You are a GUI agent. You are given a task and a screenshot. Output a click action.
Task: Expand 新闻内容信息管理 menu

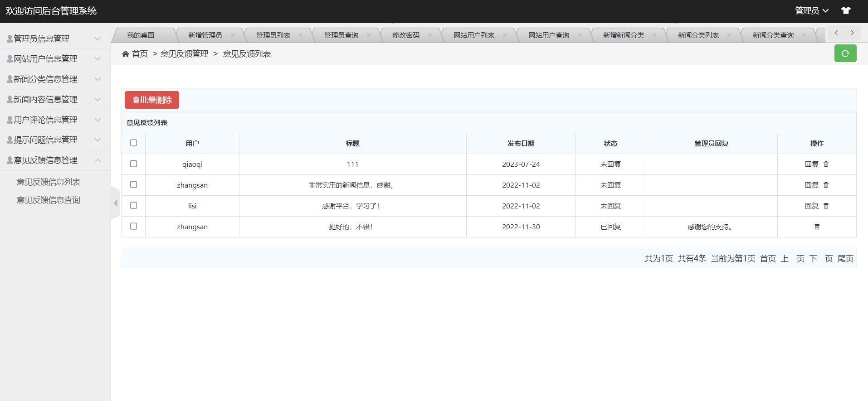[55, 100]
